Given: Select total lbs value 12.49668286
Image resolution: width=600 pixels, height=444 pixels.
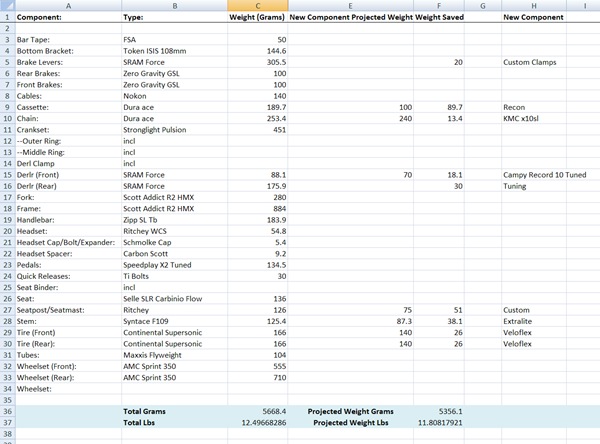Looking at the screenshot, I should pyautogui.click(x=258, y=423).
